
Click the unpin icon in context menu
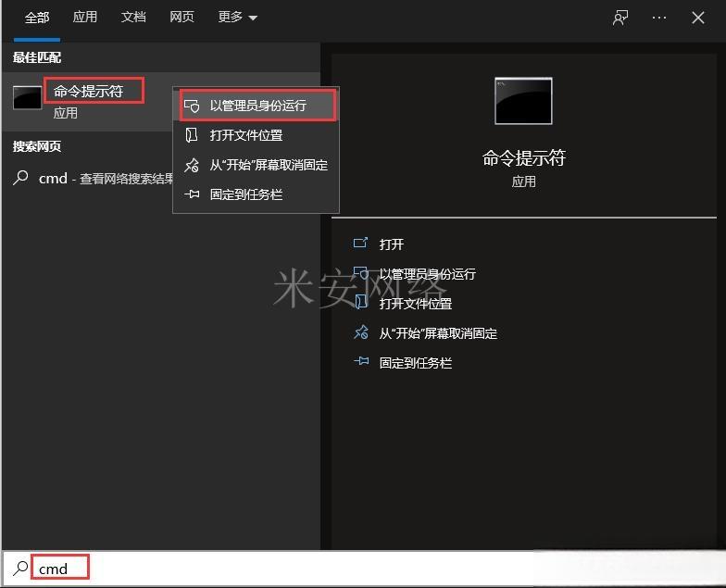coord(191,165)
